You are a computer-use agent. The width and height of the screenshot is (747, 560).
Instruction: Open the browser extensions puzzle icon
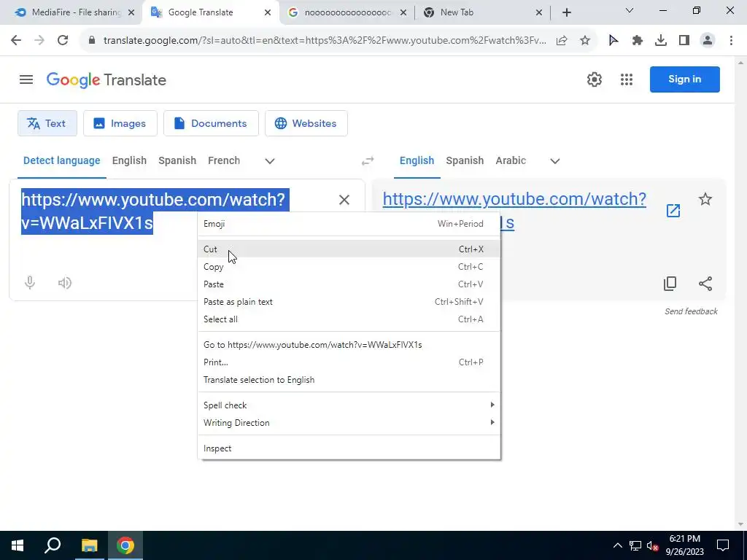(637, 41)
